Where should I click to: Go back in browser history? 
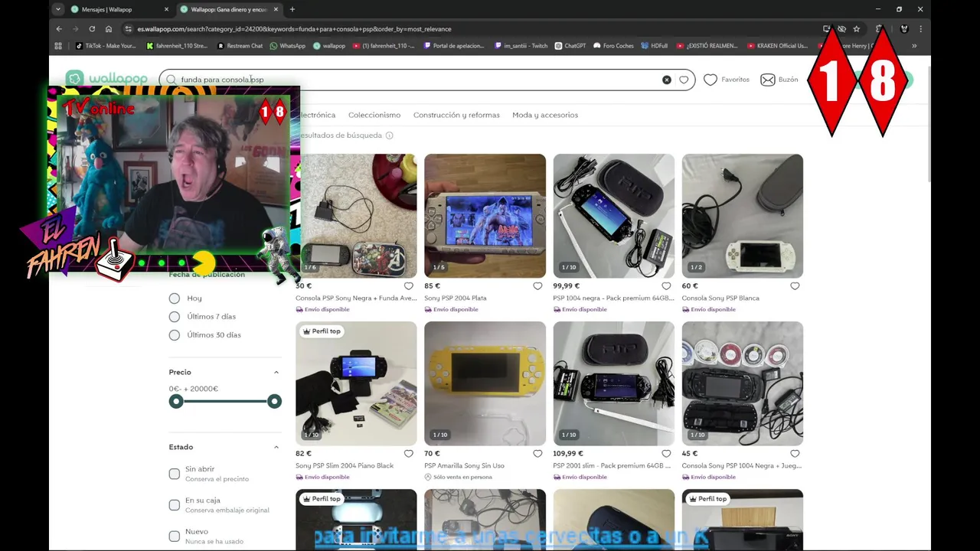pos(59,29)
